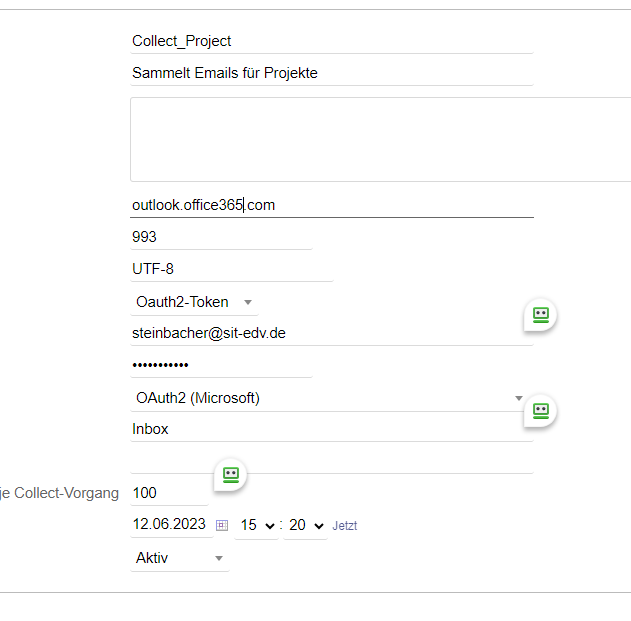Click the password manager icon beside the Inbox field
The width and height of the screenshot is (631, 621).
click(541, 410)
